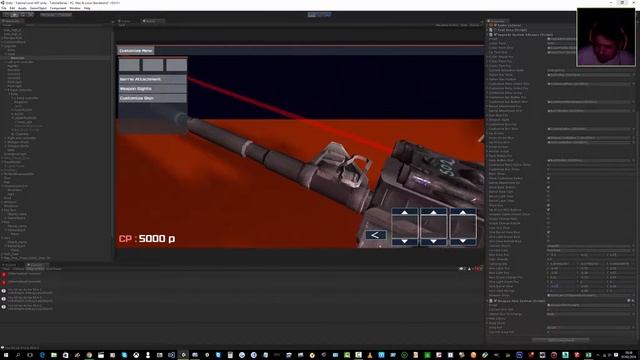Click the first gray slot box under Customize Menu
This screenshot has height=360, width=640.
click(x=129, y=64)
